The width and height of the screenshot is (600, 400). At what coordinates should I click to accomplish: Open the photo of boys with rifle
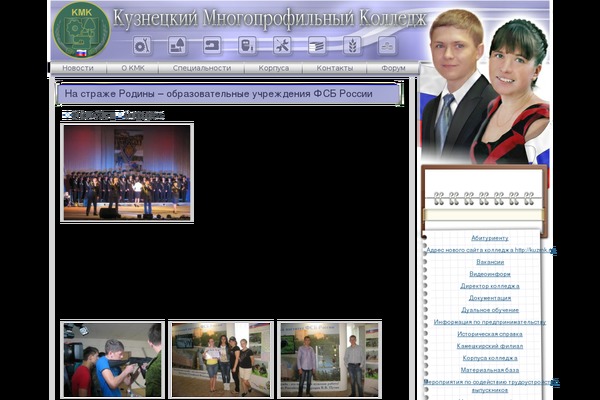tap(112, 359)
